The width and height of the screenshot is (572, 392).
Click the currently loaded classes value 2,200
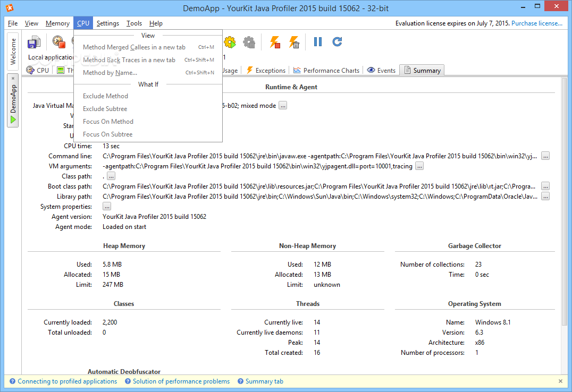pyautogui.click(x=110, y=322)
